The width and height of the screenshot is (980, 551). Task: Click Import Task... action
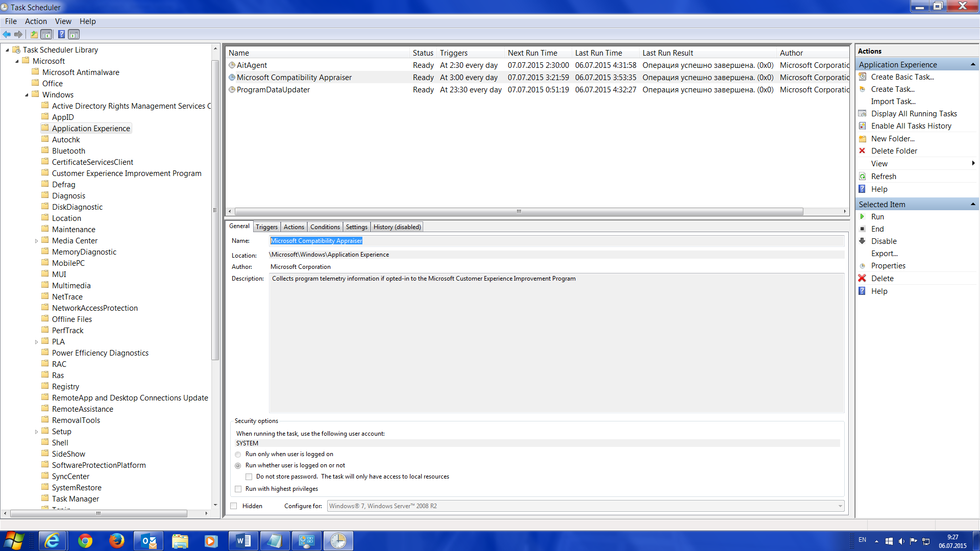pyautogui.click(x=893, y=101)
